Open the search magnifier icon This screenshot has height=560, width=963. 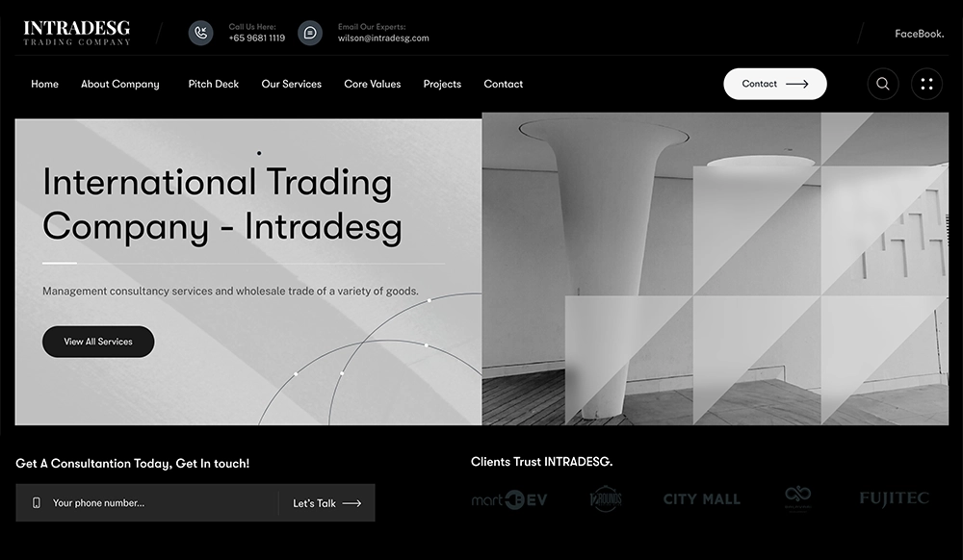pyautogui.click(x=882, y=84)
